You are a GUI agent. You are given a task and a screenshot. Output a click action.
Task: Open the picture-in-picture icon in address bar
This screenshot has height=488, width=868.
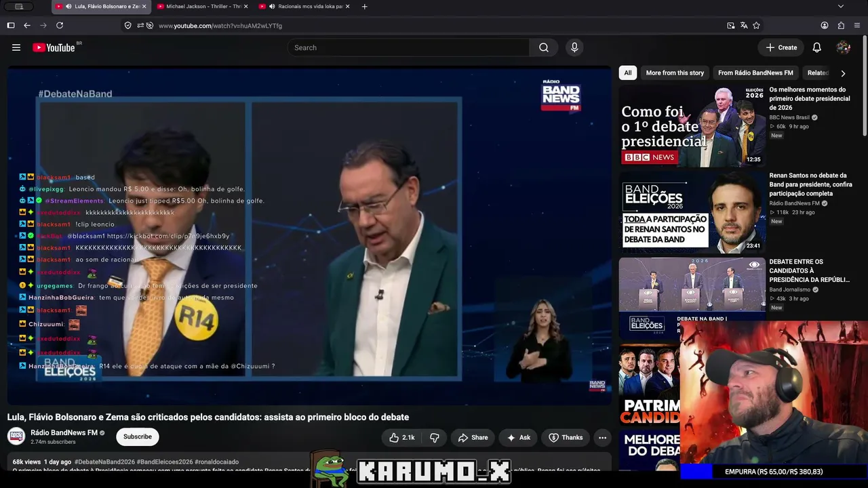tap(730, 25)
